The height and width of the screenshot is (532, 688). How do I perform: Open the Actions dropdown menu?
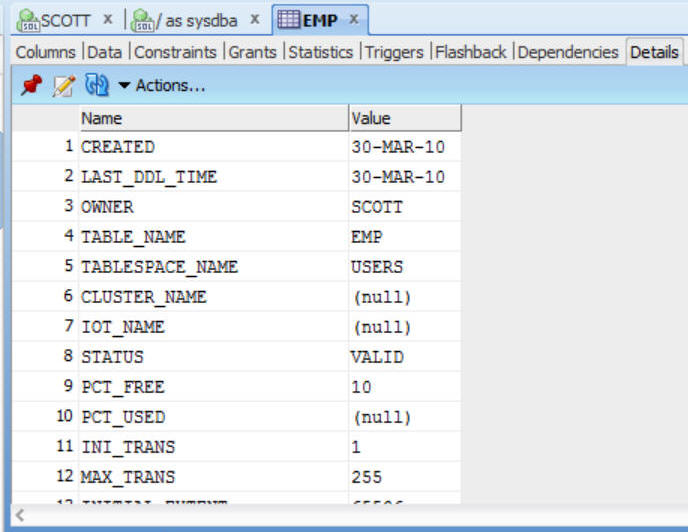162,86
